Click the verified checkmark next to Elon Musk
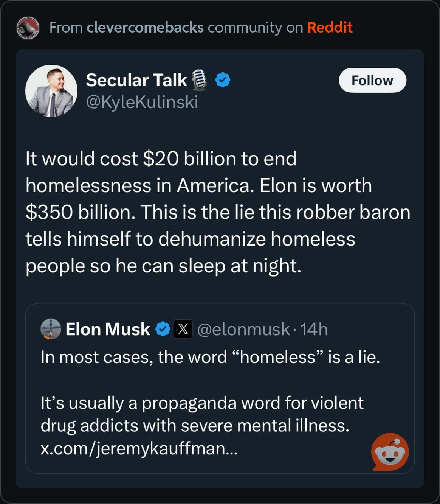The height and width of the screenshot is (504, 440). point(163,329)
